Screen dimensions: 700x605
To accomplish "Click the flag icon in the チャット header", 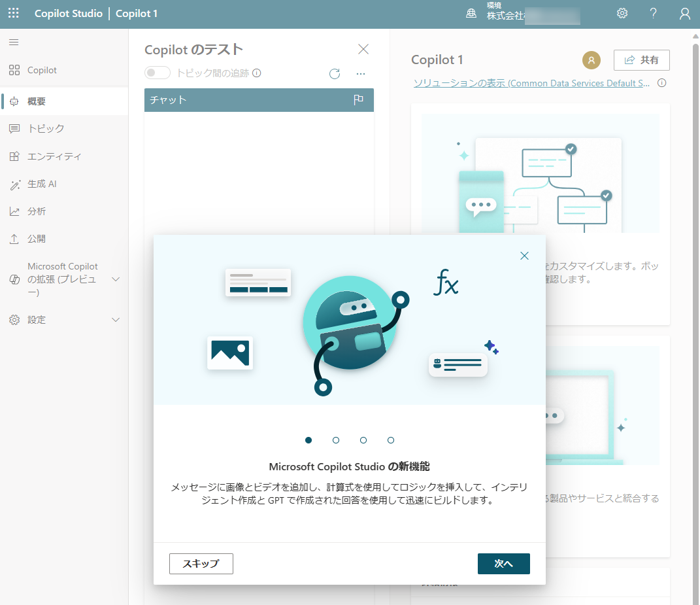I will click(358, 99).
